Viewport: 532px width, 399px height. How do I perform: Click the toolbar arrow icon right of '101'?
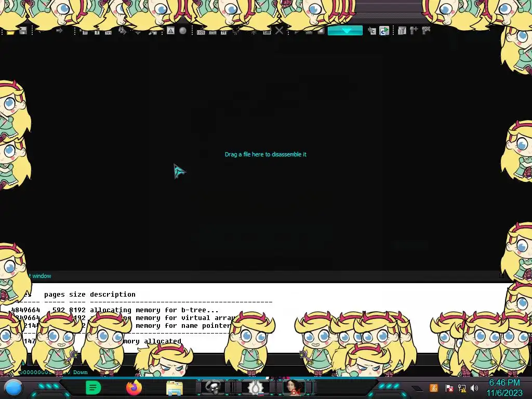click(123, 31)
